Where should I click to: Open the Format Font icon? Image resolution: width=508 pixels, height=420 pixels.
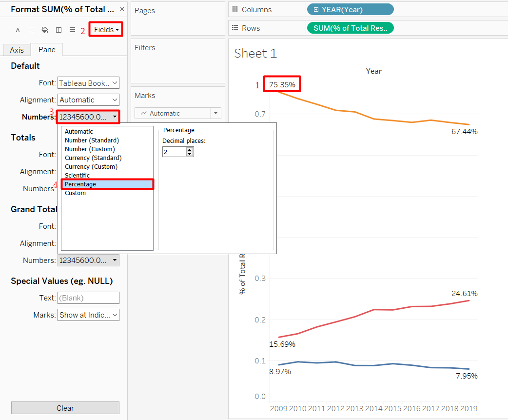tap(18, 30)
